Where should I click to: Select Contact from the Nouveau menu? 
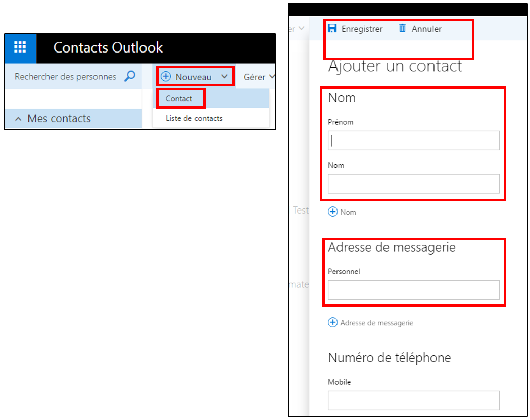pyautogui.click(x=211, y=98)
